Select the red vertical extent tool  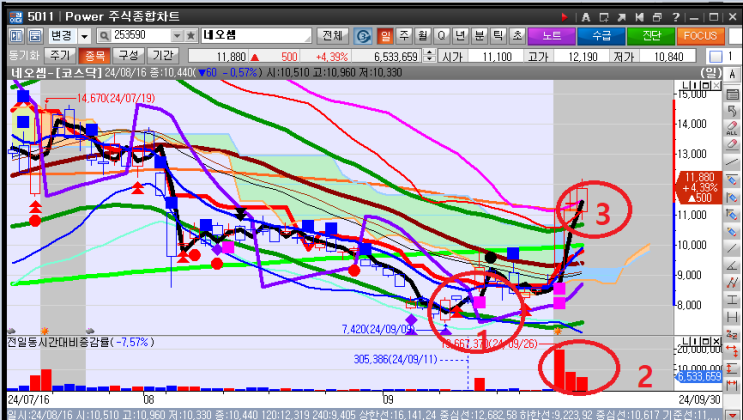click(x=732, y=368)
